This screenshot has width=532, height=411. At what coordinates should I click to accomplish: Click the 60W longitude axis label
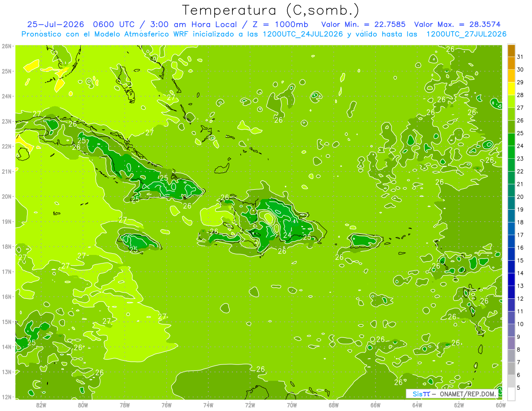501,405
